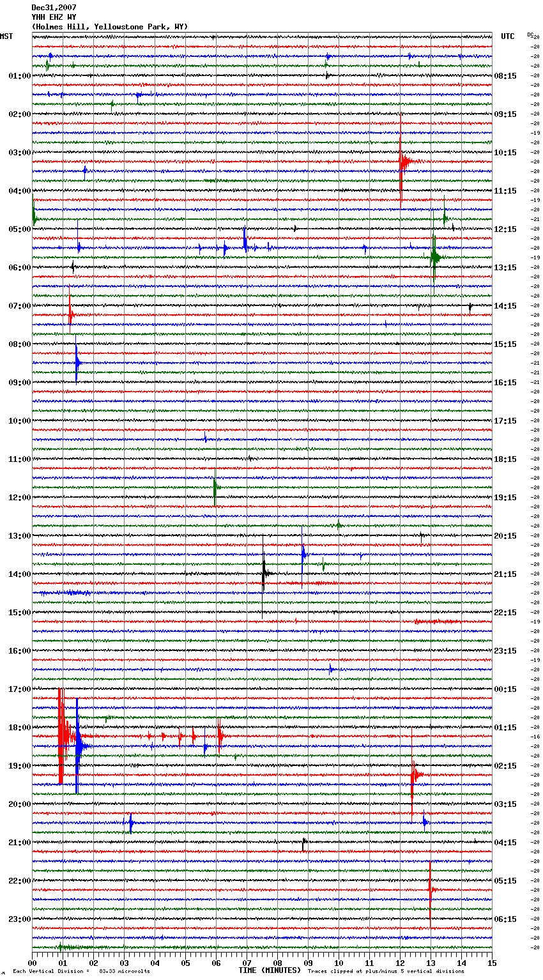Click the DC column header at top right
Image resolution: width=543 pixels, height=980 pixels.
tap(532, 35)
